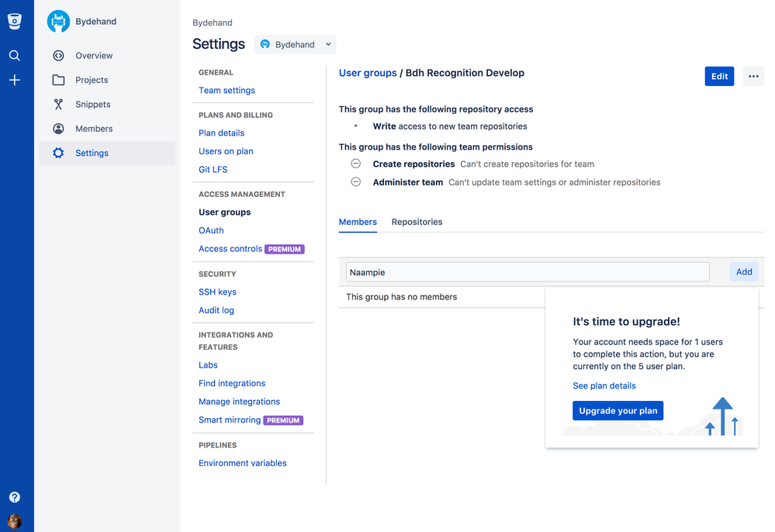
Task: Open the search magnifier icon
Action: tap(14, 56)
